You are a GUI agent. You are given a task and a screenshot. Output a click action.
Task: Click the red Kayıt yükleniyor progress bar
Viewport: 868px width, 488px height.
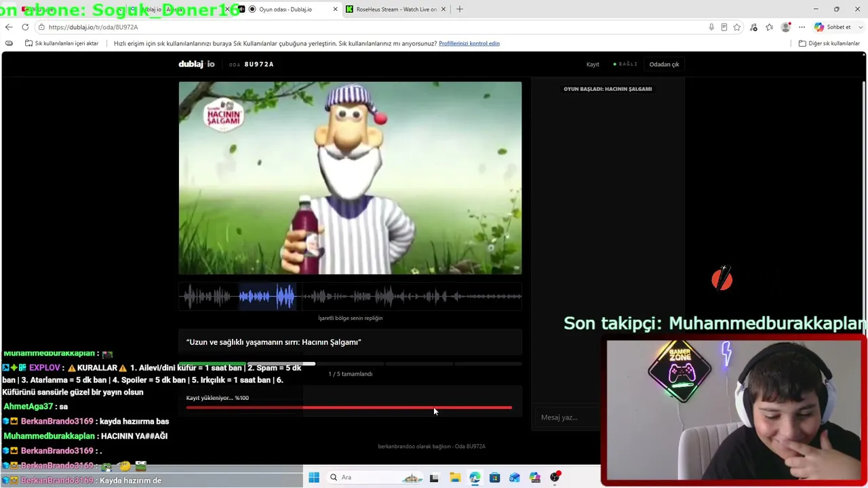tap(349, 407)
